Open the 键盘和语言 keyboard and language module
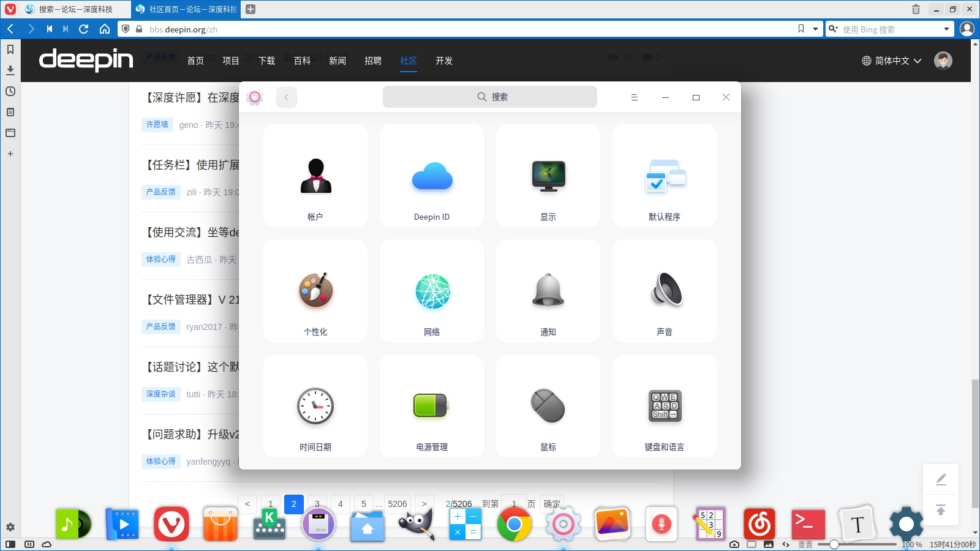Screen dimensions: 980x551 665,406
